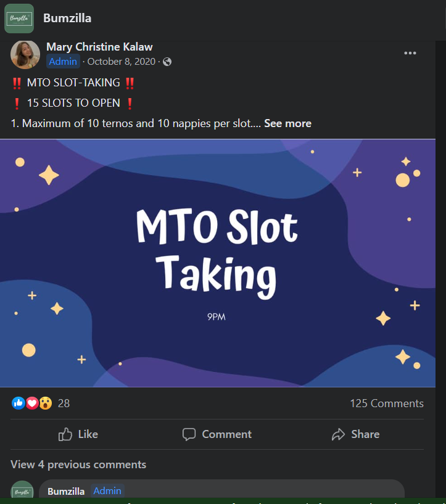Viewport: 446px width, 504px height.
Task: Click the Wow reaction emoji icon
Action: coord(45,403)
